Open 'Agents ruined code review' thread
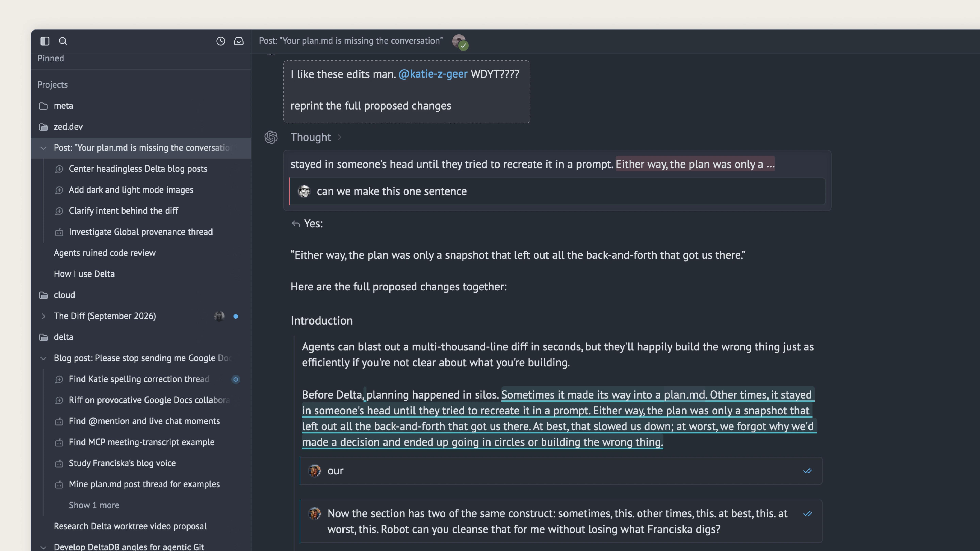This screenshot has width=980, height=551. pyautogui.click(x=105, y=253)
